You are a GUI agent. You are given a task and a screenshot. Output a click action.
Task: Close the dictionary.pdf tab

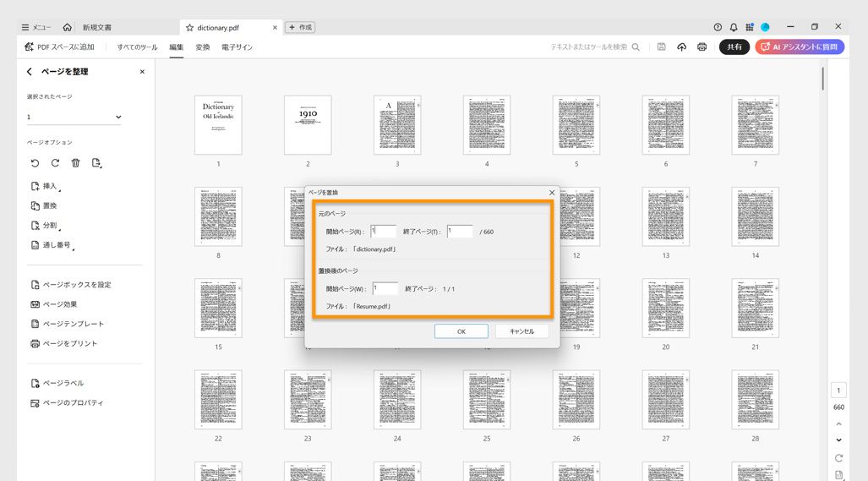pos(275,27)
